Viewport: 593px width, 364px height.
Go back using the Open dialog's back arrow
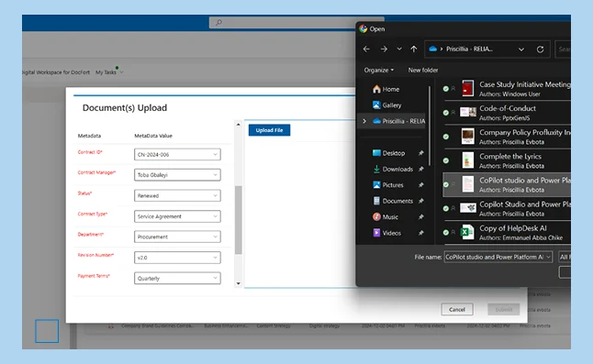366,50
